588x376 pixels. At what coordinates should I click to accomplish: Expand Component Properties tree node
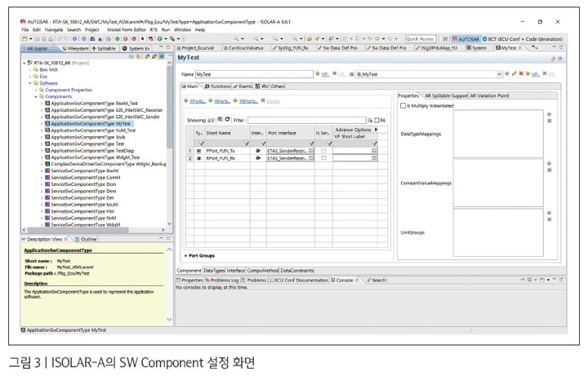coord(36,90)
